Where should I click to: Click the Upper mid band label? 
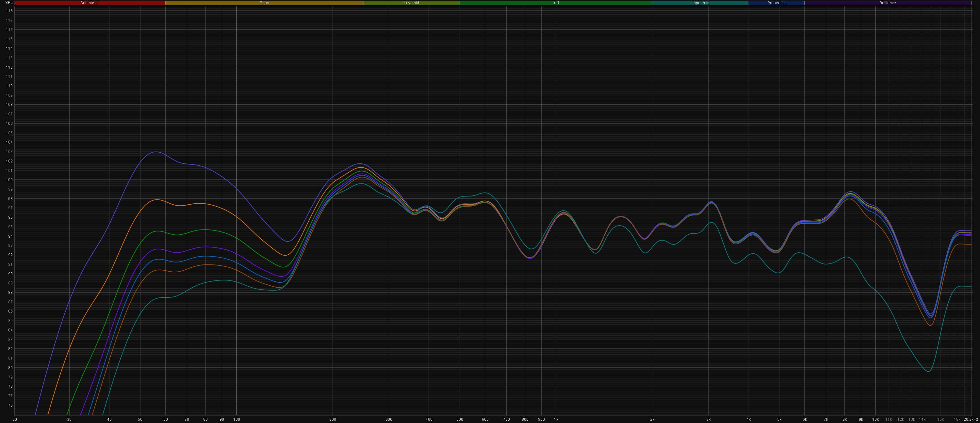(x=700, y=3)
